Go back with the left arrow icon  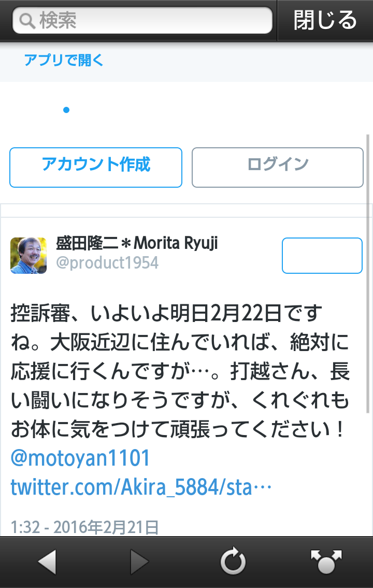click(47, 562)
